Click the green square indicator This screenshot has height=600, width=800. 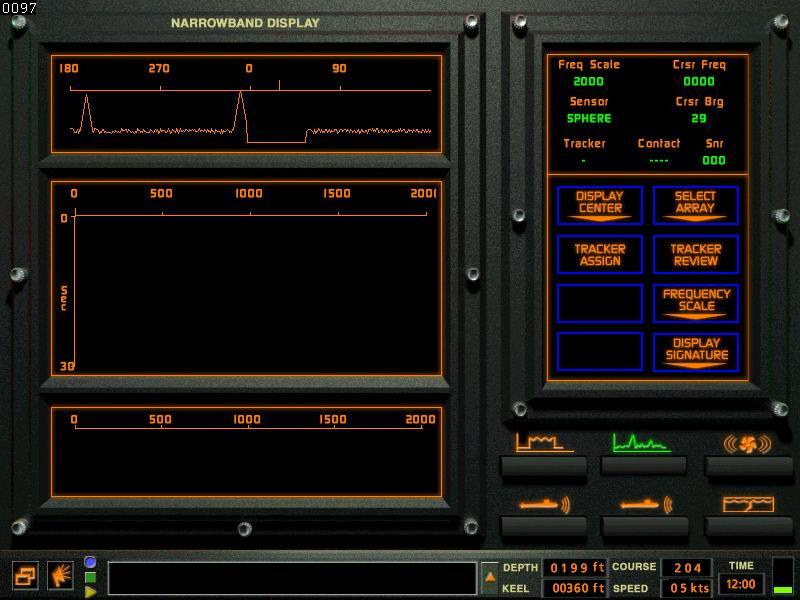coord(90,578)
